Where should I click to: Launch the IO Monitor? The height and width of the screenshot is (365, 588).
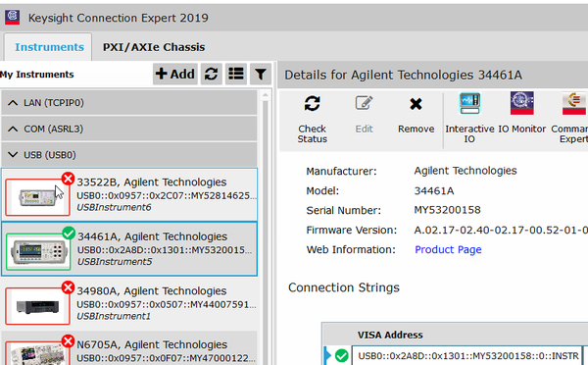tap(521, 103)
